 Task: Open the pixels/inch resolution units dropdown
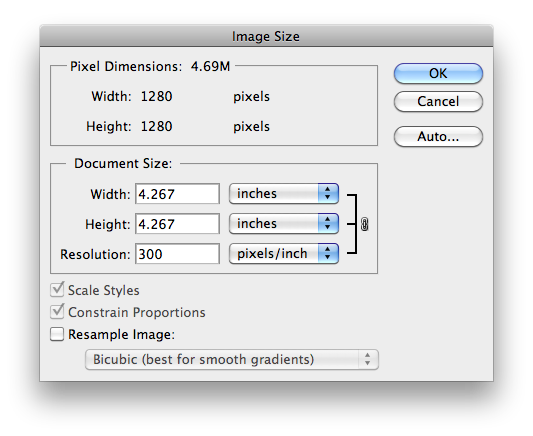284,254
